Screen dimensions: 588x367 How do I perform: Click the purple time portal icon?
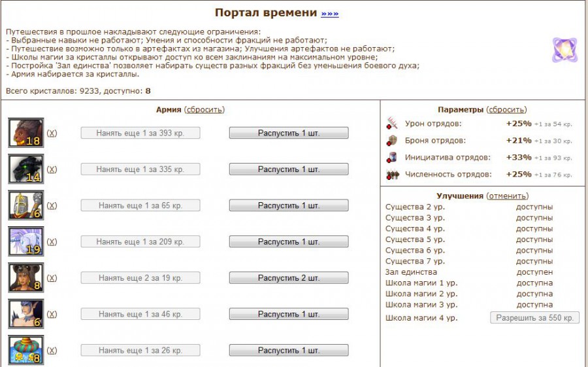[564, 50]
